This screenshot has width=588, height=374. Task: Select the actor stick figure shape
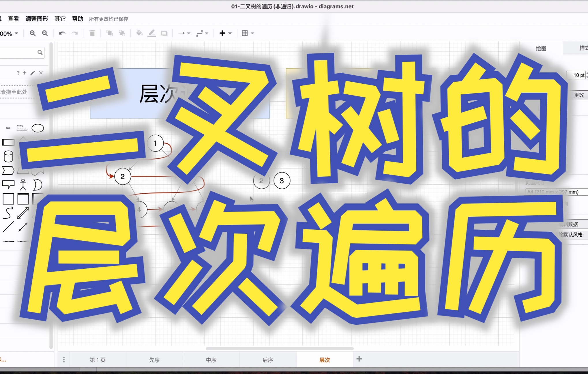[23, 184]
